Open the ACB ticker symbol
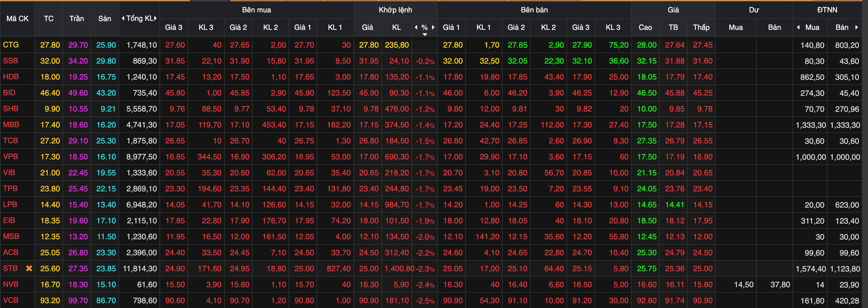This screenshot has width=868, height=308. pyautogui.click(x=11, y=253)
